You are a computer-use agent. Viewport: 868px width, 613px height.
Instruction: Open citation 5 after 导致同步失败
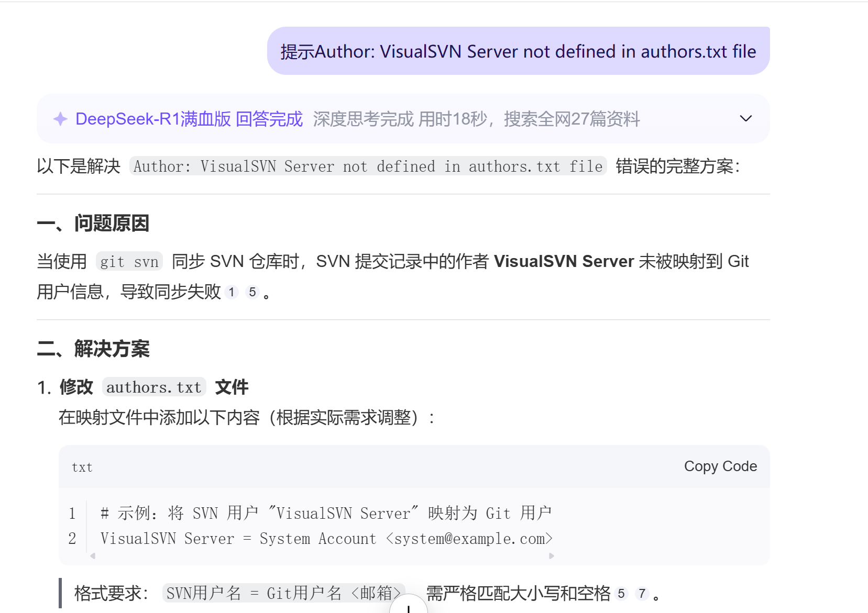[x=252, y=292]
